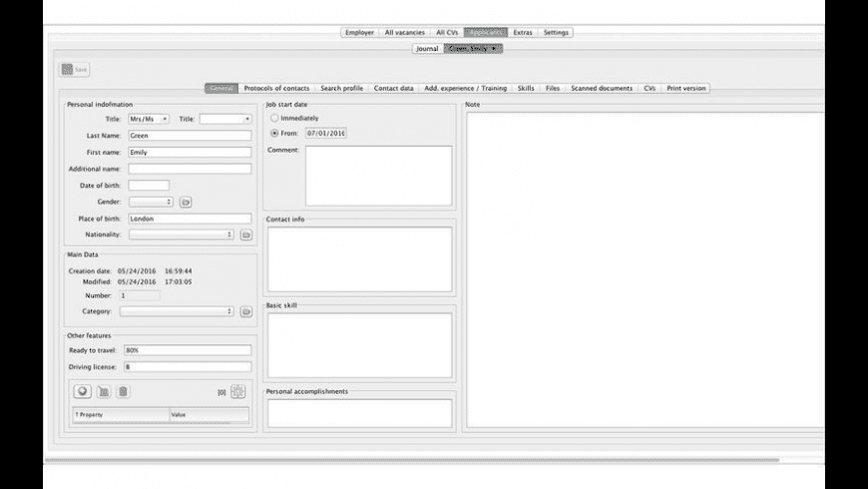This screenshot has height=489, width=868.
Task: Click the horizontal scrollbar at the bottom
Action: pyautogui.click(x=412, y=460)
